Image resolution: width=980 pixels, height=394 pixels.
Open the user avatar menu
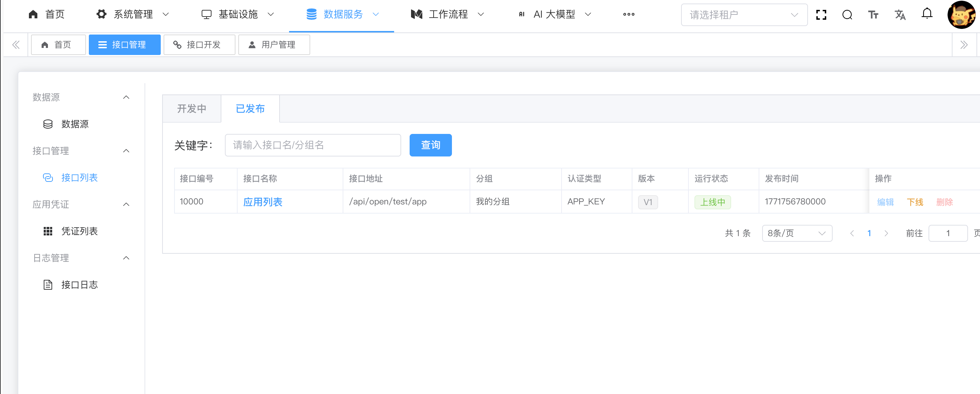coord(961,15)
